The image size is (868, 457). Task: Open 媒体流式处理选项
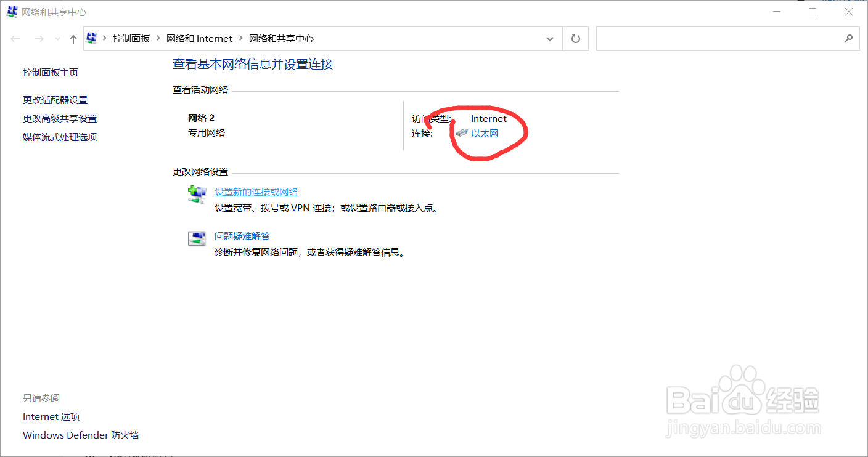pyautogui.click(x=59, y=136)
